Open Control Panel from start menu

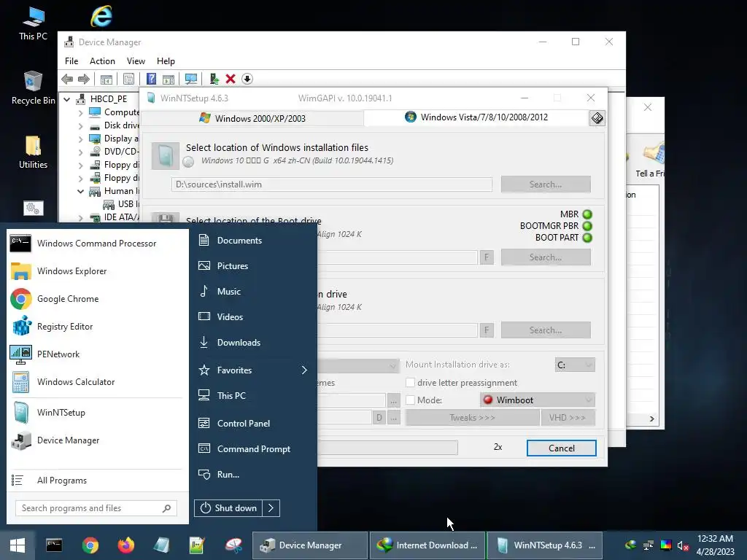(x=252, y=424)
